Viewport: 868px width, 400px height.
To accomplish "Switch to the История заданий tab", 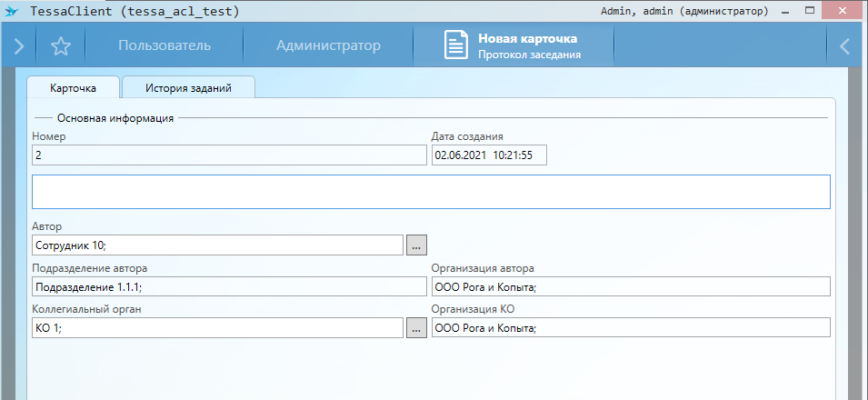I will click(x=188, y=88).
